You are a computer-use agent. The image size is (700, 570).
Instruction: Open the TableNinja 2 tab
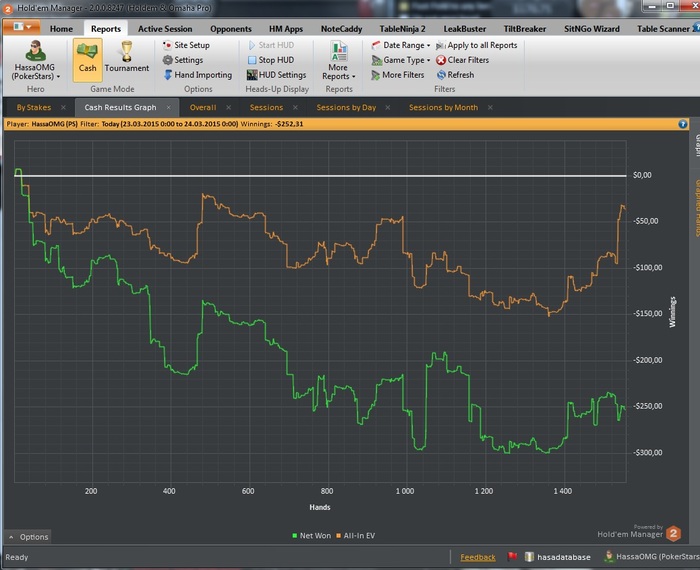point(402,29)
